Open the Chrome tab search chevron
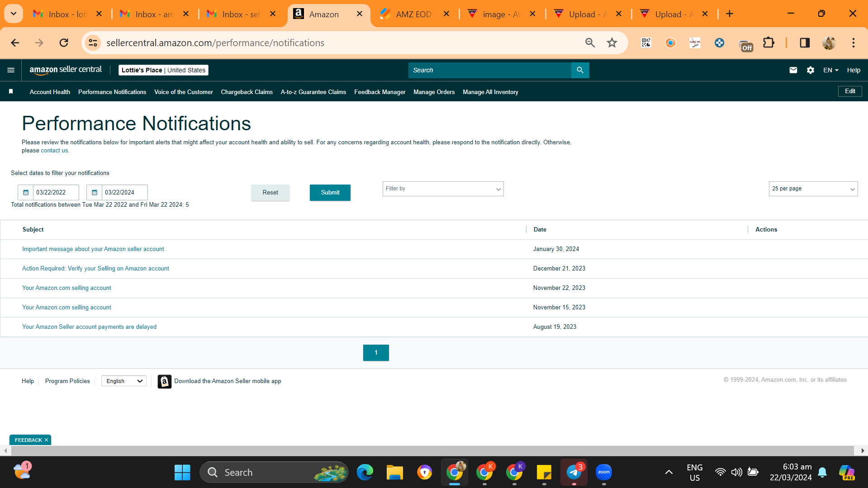The image size is (868, 488). pyautogui.click(x=14, y=14)
